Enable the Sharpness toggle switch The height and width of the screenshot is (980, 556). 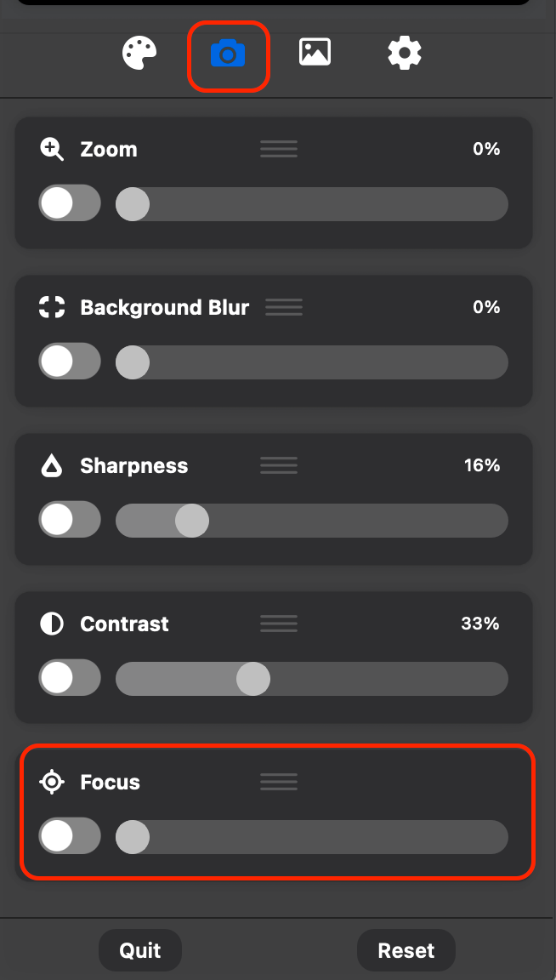[x=70, y=521]
